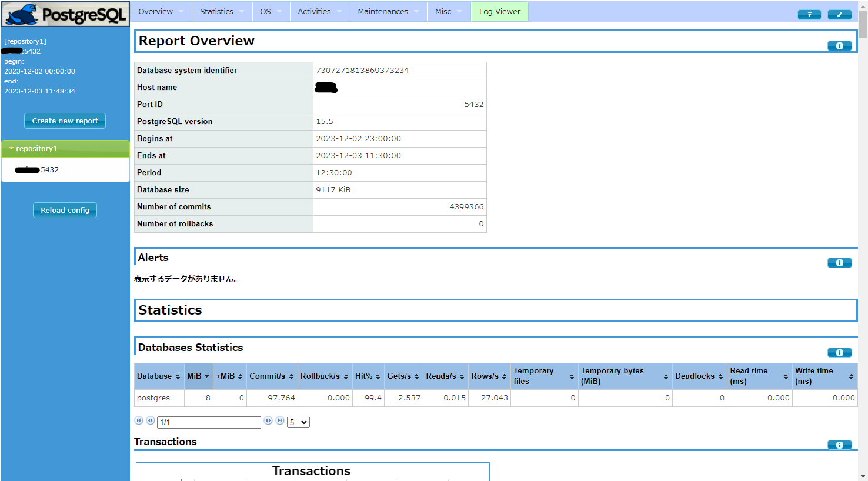Sort table by Temporary bytes (MiB) column
This screenshot has height=481, width=868.
pyautogui.click(x=625, y=376)
